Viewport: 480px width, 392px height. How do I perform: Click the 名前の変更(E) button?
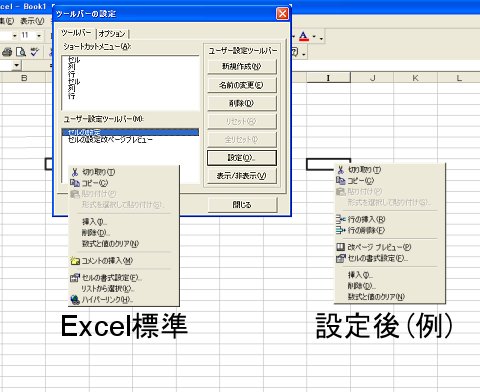242,85
